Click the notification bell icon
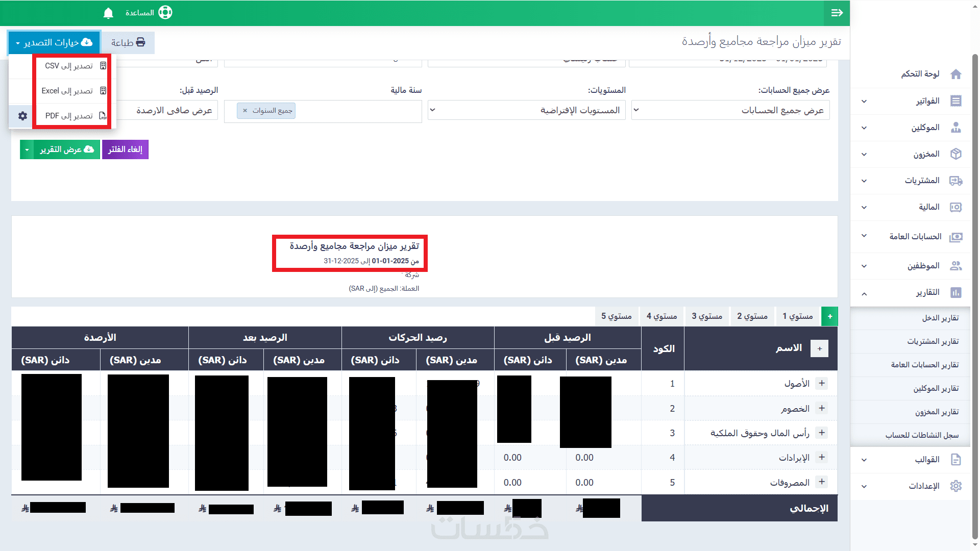Image resolution: width=980 pixels, height=551 pixels. [x=108, y=13]
